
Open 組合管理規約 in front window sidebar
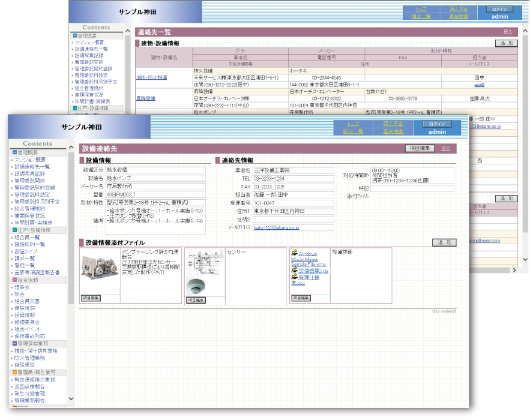coord(30,209)
